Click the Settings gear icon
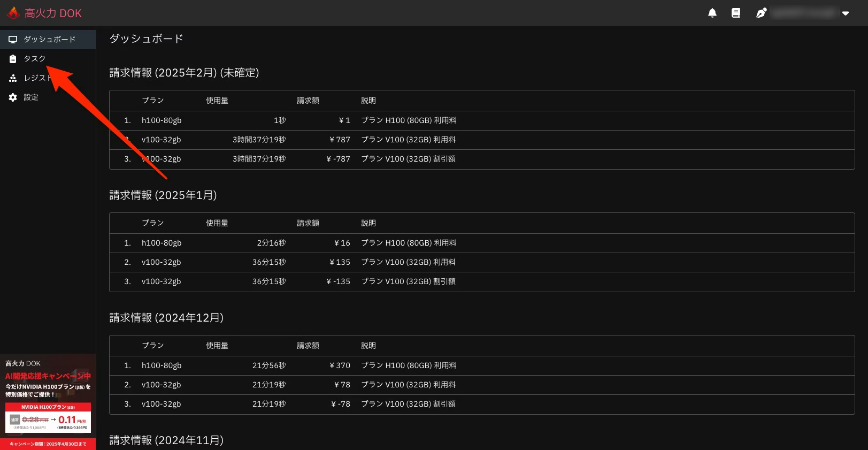 click(x=13, y=97)
